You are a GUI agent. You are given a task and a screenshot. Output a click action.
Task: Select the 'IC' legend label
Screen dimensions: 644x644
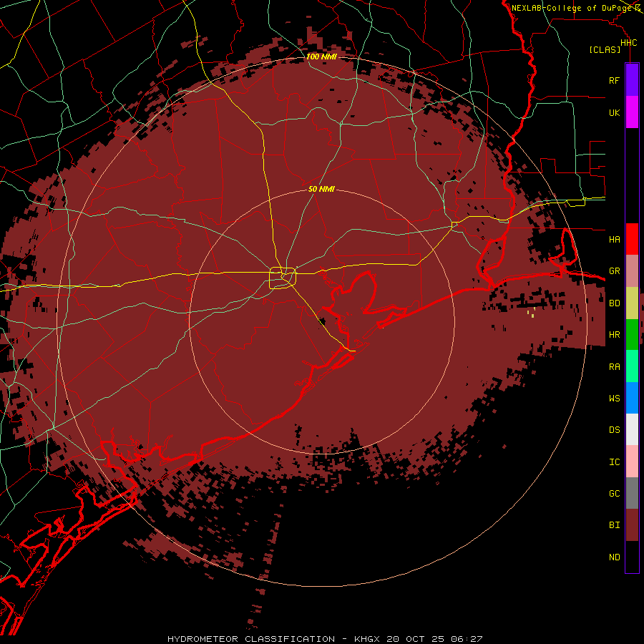click(614, 462)
